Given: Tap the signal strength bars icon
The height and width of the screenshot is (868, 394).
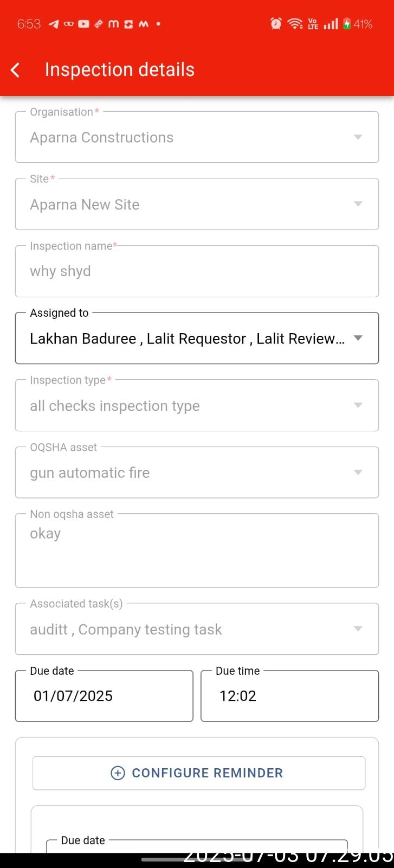Looking at the screenshot, I should click(x=331, y=23).
